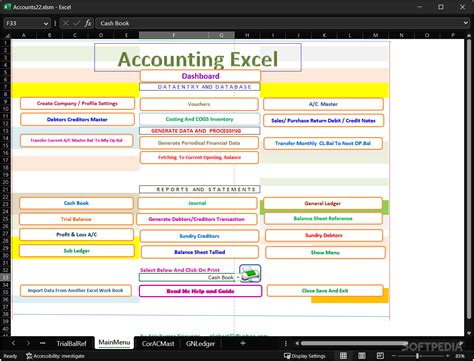Click Generate Periodical Financial Data
The image size is (474, 361).
(x=199, y=143)
